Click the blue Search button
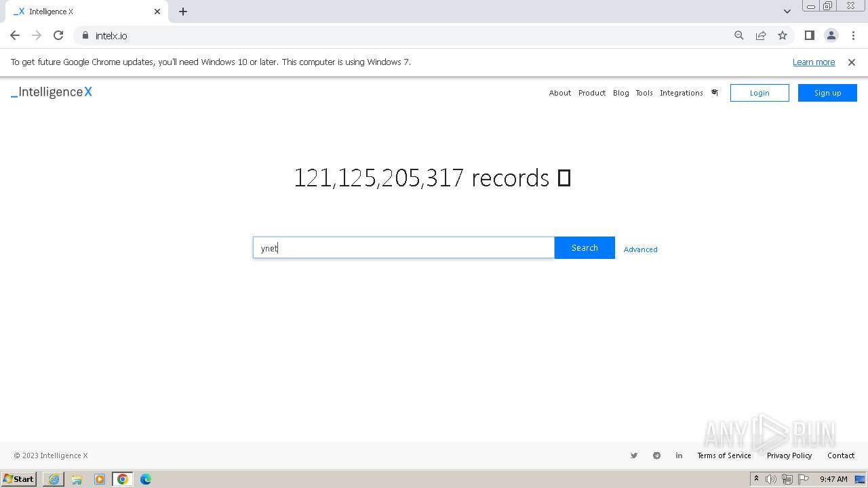868x488 pixels. (x=585, y=247)
